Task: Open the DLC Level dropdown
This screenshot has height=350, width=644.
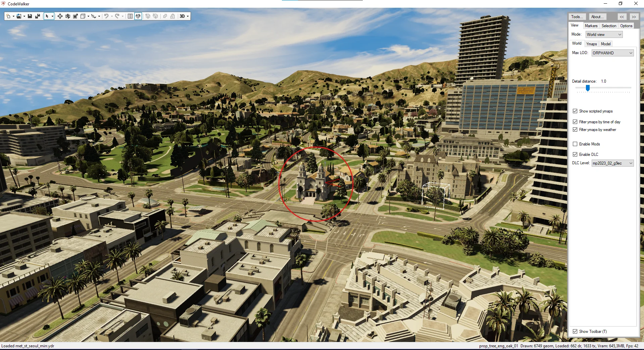Action: [x=612, y=163]
